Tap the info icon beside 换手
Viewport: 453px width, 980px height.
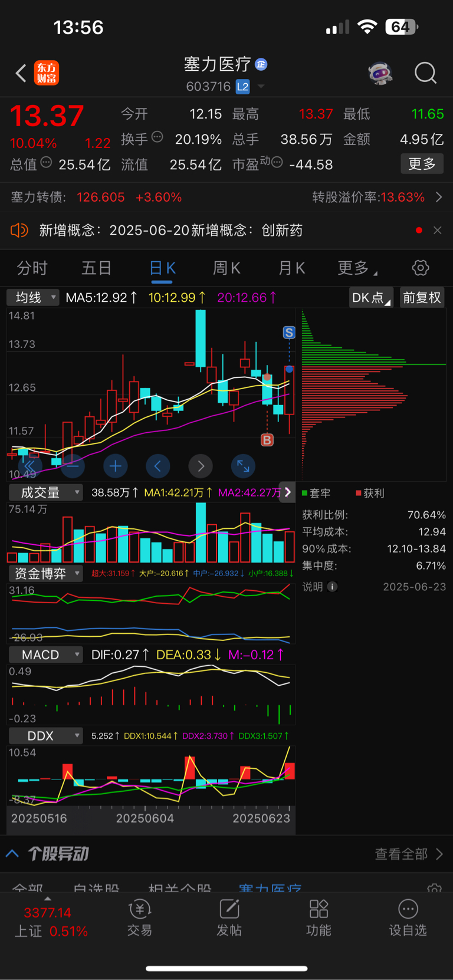pyautogui.click(x=157, y=137)
